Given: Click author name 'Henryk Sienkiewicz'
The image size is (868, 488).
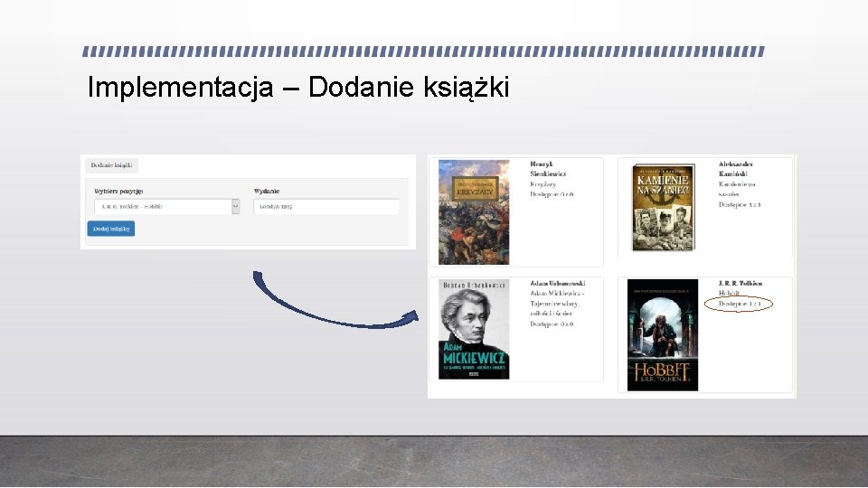Looking at the screenshot, I should pos(548,169).
